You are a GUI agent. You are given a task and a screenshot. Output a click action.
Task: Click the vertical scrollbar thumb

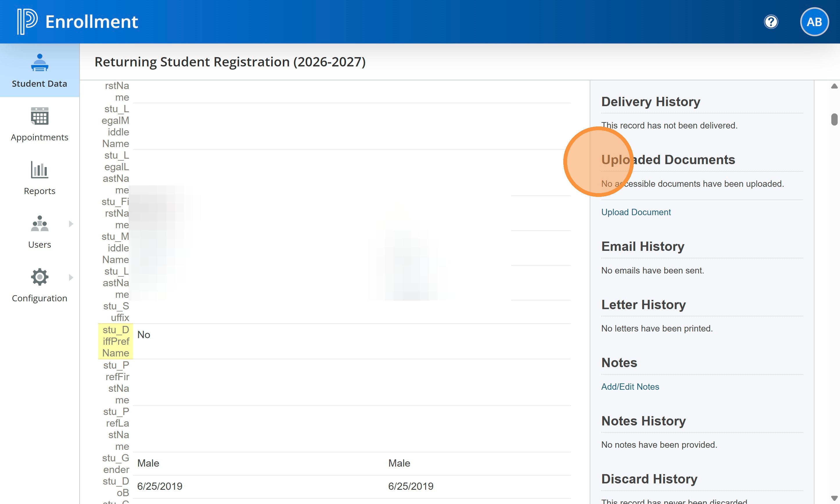pyautogui.click(x=834, y=119)
